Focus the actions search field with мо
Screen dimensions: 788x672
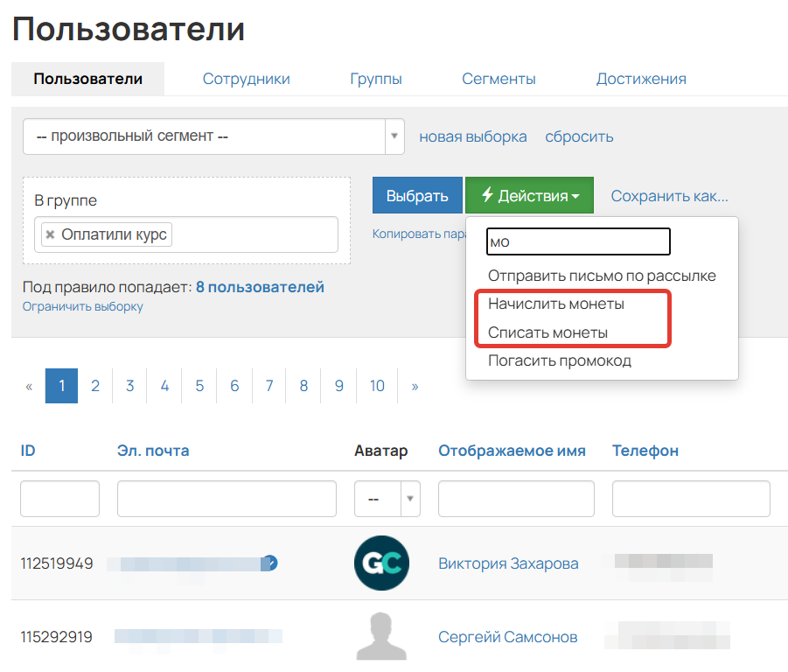[578, 241]
